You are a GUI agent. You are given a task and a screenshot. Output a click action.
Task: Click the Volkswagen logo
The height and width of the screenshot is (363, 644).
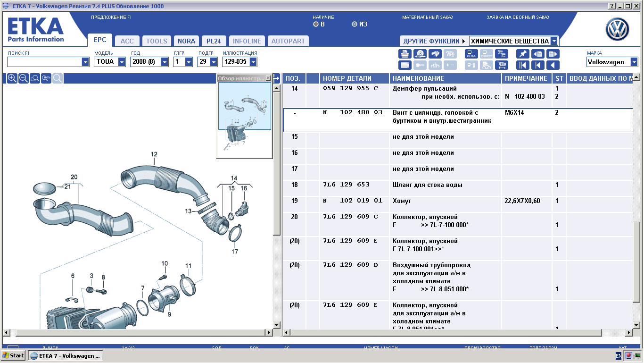pos(617,30)
